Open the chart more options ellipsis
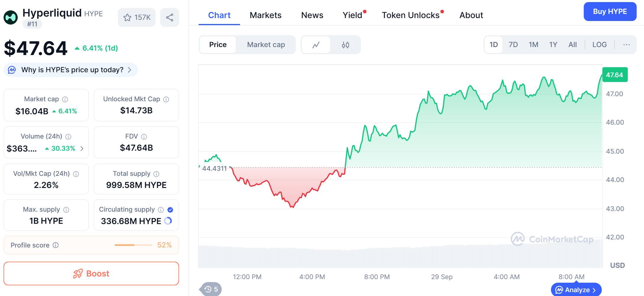This screenshot has height=296, width=644. click(x=626, y=45)
